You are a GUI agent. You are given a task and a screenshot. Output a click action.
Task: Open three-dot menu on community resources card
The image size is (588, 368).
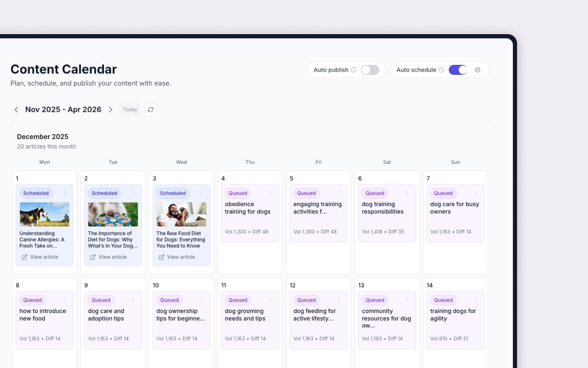pyautogui.click(x=407, y=300)
